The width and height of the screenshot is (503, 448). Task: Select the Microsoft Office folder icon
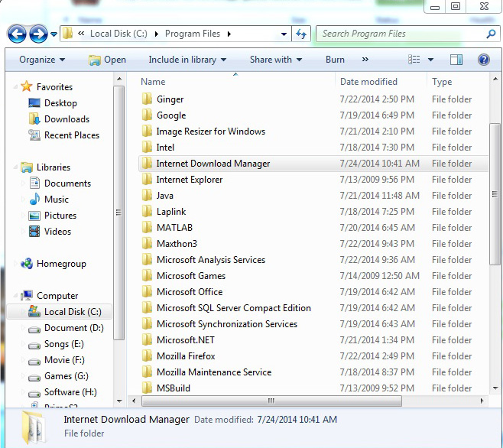click(x=147, y=291)
